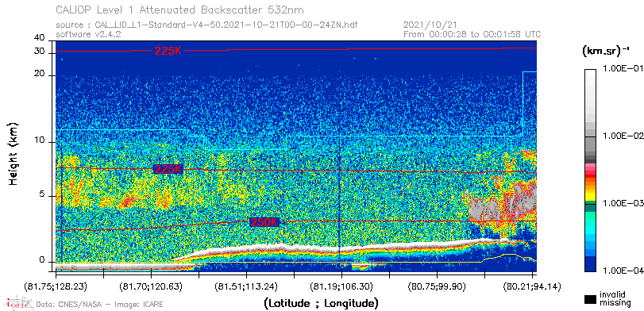Click the x-axis label '(80.75;99.90)'
The height and width of the screenshot is (311, 644).
[x=437, y=286]
